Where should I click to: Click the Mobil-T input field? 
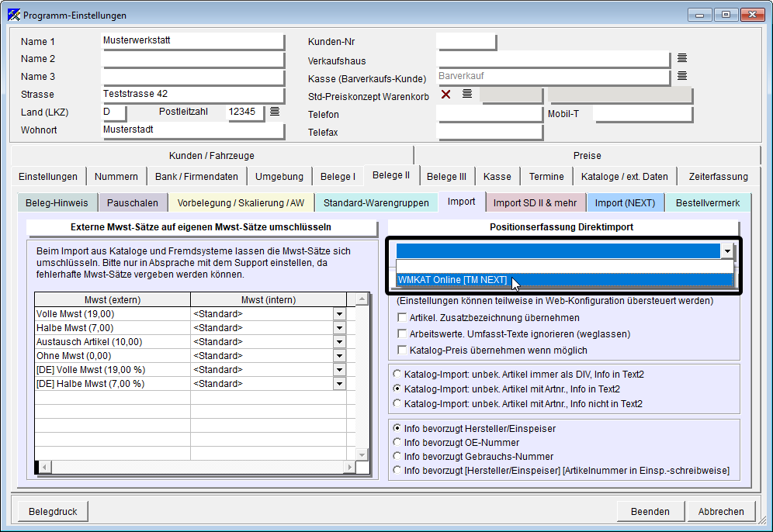[x=643, y=114]
